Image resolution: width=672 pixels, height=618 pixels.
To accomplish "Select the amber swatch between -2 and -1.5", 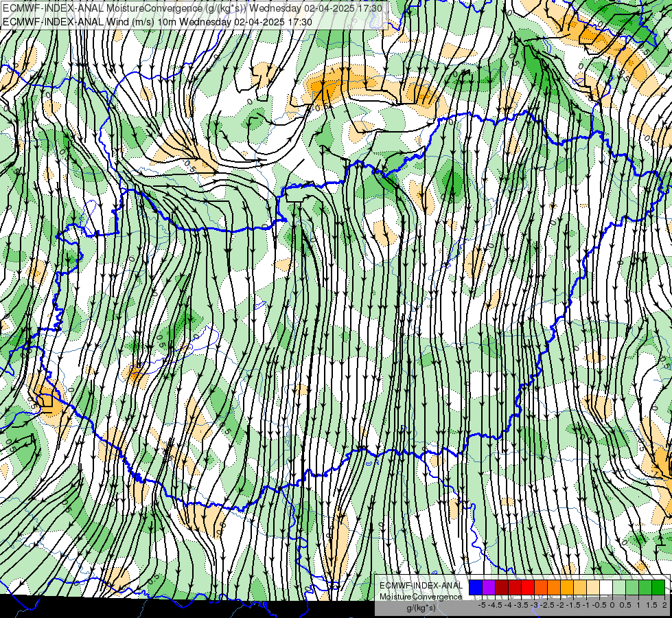I will point(567,588).
